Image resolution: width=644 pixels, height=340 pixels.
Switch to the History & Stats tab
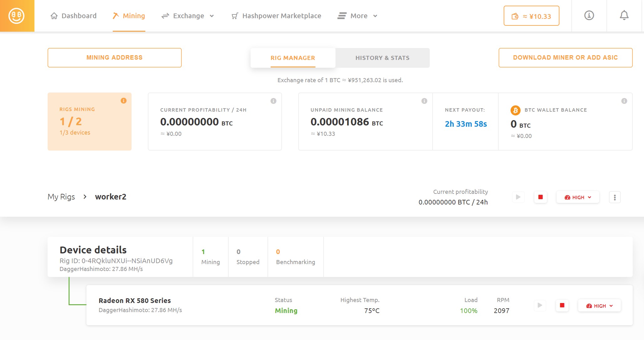pos(382,57)
